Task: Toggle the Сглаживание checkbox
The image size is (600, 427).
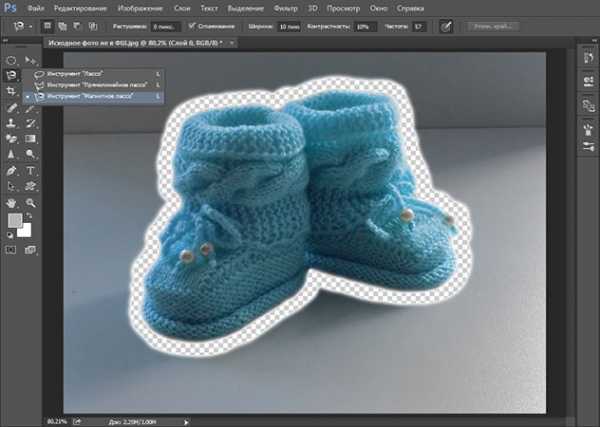Action: tap(191, 26)
